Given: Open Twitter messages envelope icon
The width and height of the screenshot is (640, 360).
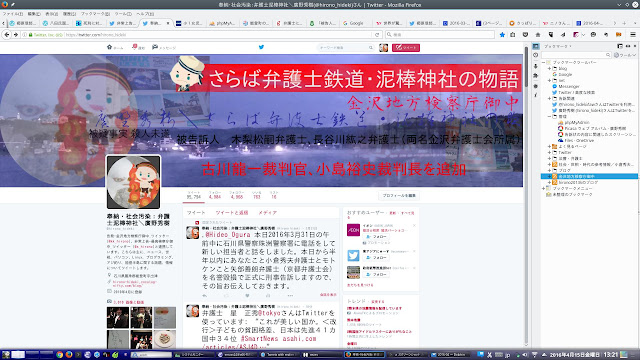Looking at the screenshot, I should [x=155, y=47].
